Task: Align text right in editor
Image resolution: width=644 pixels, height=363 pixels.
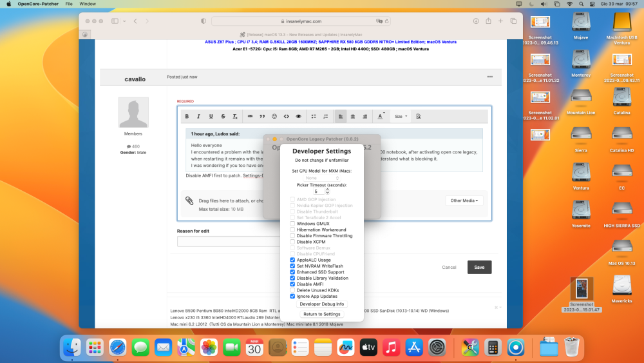Action: click(x=365, y=116)
